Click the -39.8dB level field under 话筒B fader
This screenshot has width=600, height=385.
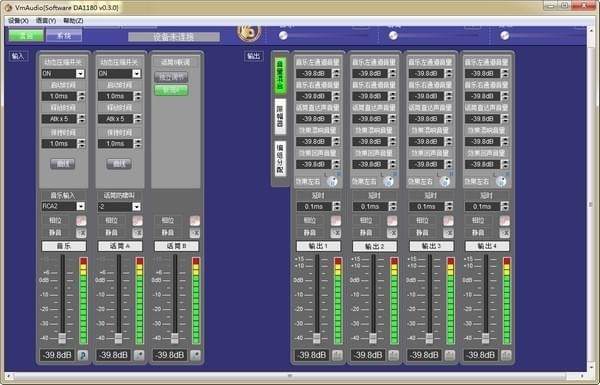pyautogui.click(x=170, y=355)
